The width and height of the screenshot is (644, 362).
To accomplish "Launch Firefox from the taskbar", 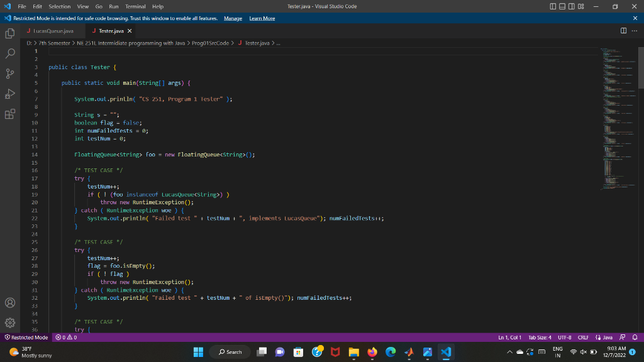I will click(372, 352).
